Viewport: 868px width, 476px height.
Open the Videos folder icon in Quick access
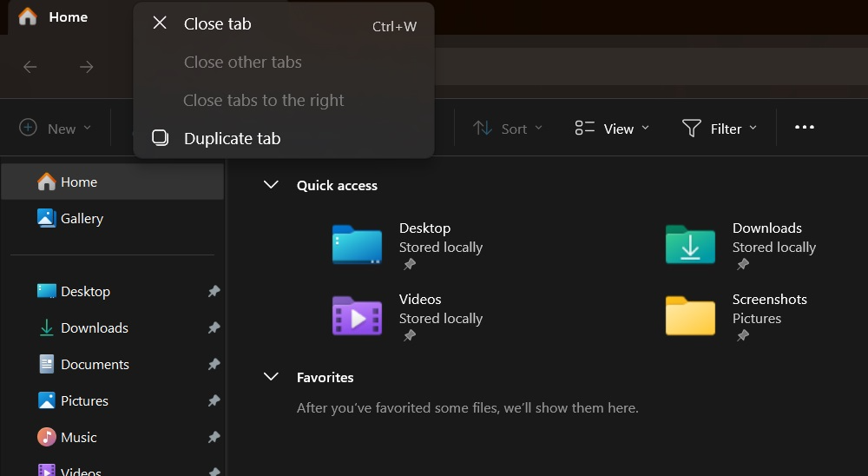(357, 315)
